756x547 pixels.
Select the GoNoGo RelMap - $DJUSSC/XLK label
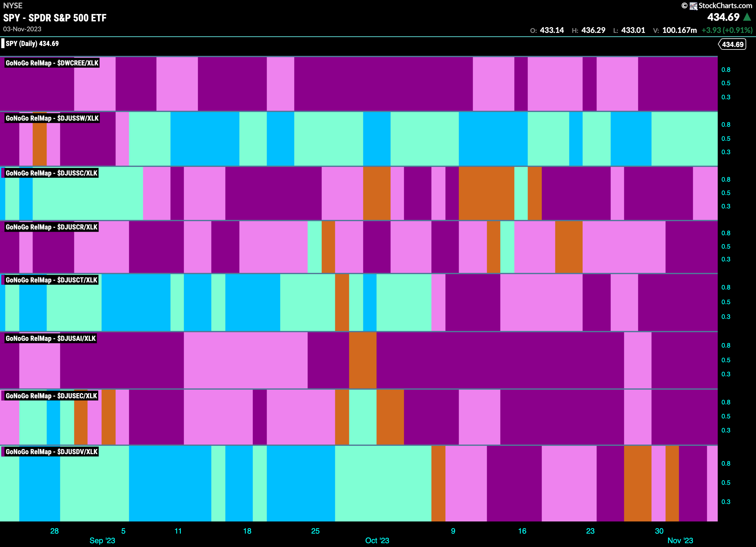coord(51,173)
